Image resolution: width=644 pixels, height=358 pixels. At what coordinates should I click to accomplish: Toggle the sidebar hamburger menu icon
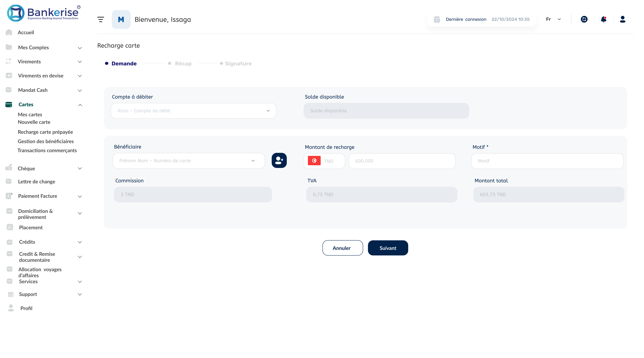click(101, 19)
